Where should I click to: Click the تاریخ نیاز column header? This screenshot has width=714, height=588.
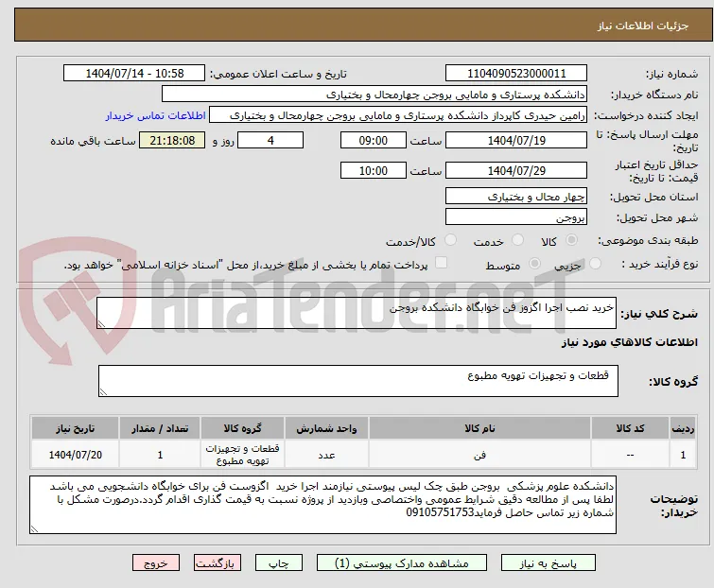(x=75, y=428)
